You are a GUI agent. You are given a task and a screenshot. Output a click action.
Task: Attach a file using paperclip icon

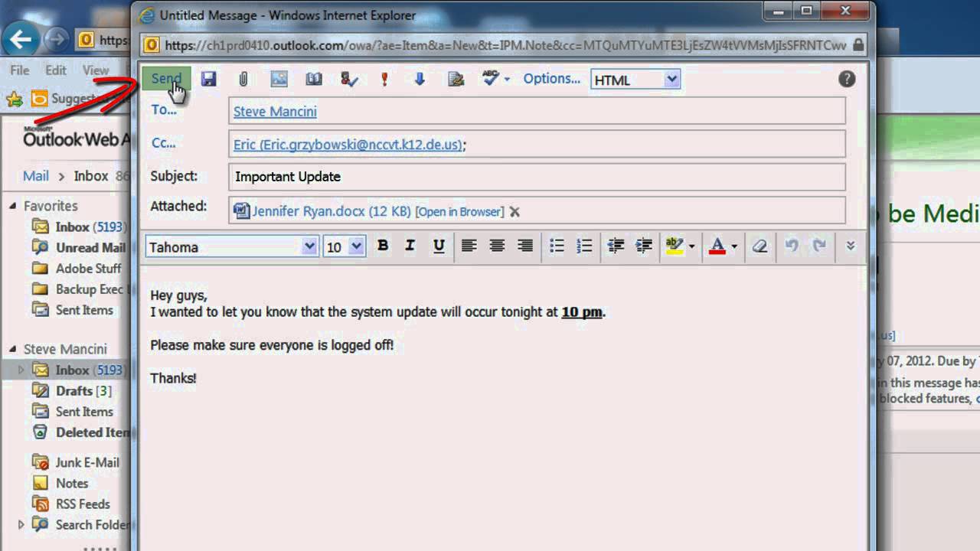coord(243,79)
